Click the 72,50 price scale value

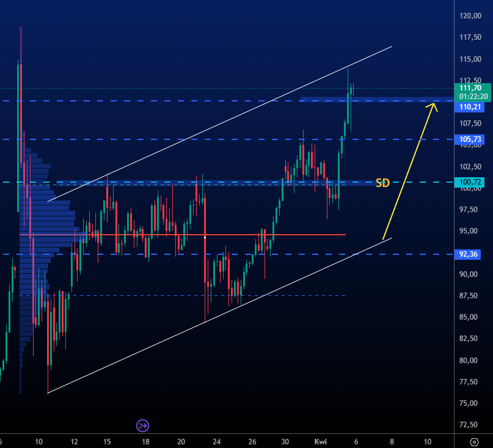click(x=470, y=425)
